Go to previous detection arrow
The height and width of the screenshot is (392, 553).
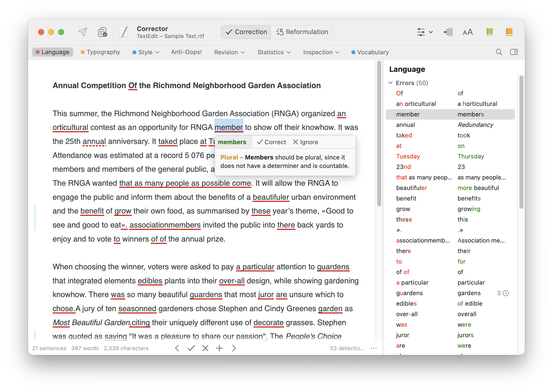tap(177, 348)
